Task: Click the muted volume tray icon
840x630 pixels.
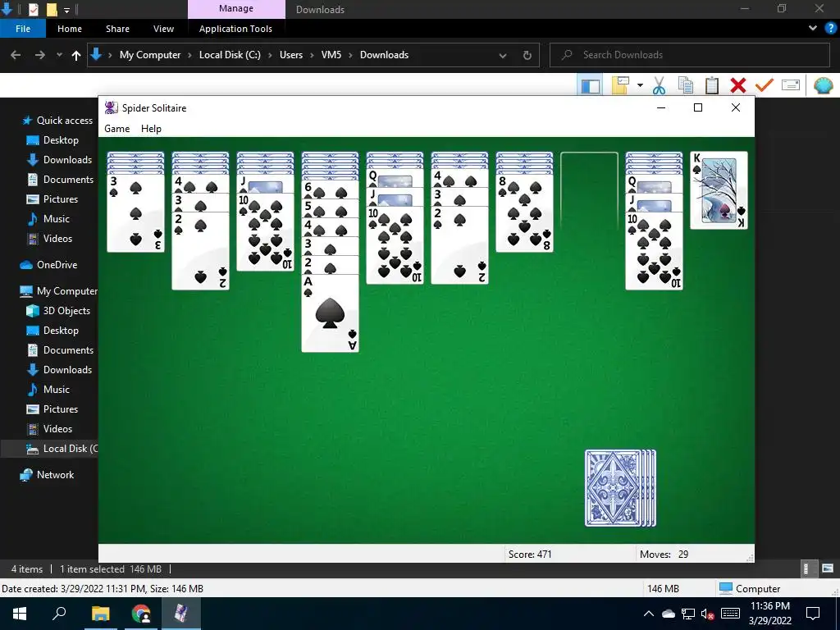Action: (x=708, y=614)
